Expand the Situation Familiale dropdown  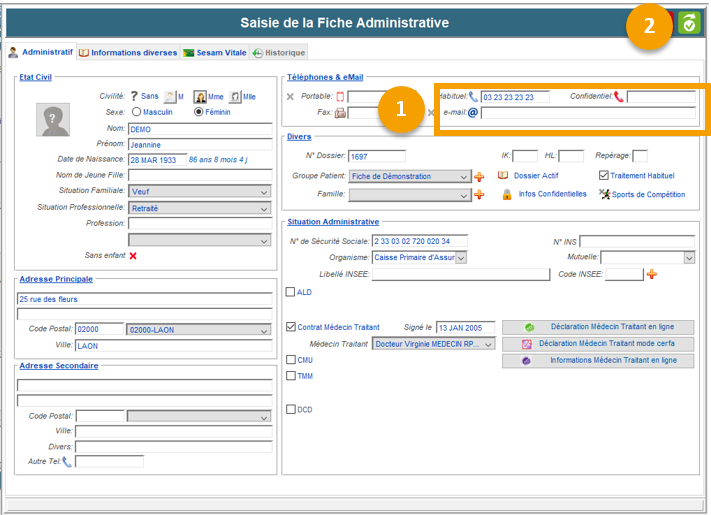point(264,192)
